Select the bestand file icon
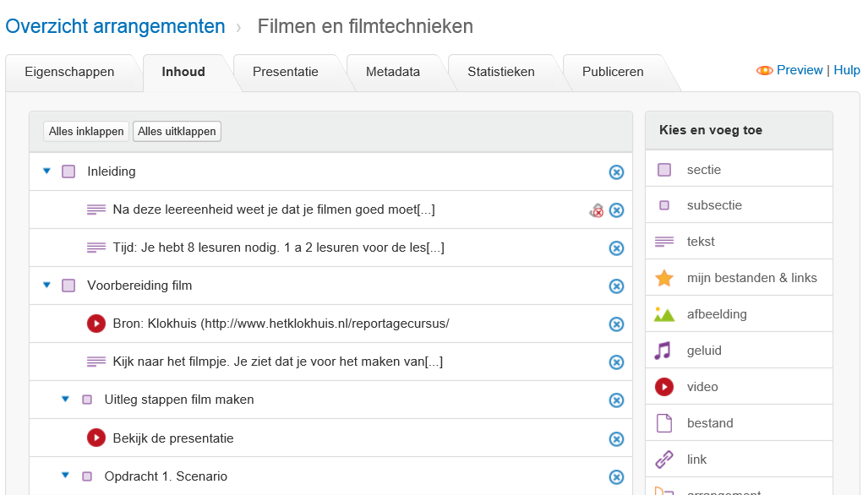The image size is (868, 495). (x=664, y=423)
